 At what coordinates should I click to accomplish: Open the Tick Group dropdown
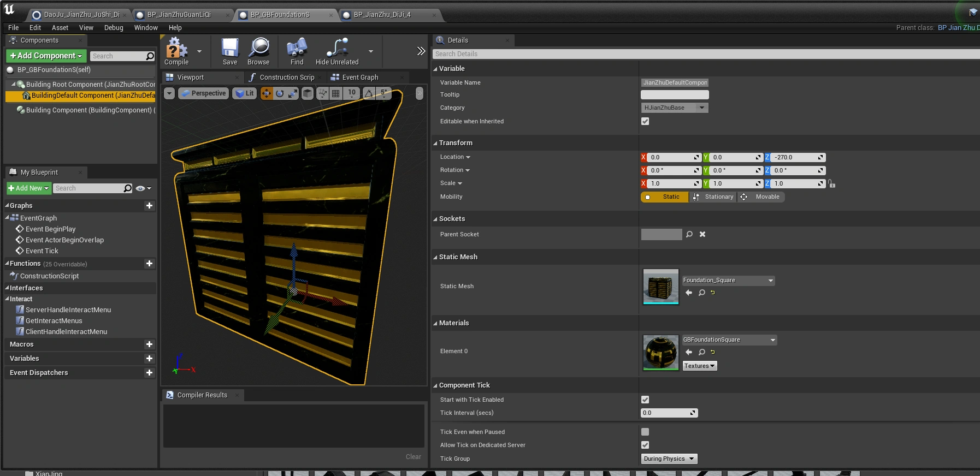coord(669,459)
